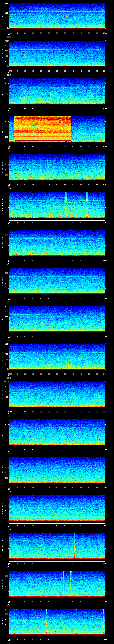Click the 8:21:00 start time label
114x644 pixels.
(x=9, y=298)
